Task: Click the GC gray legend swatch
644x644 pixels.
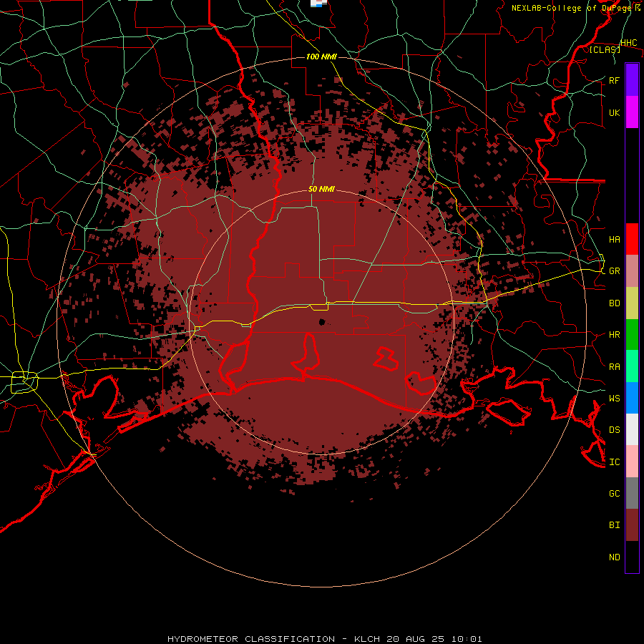Action: coord(632,493)
